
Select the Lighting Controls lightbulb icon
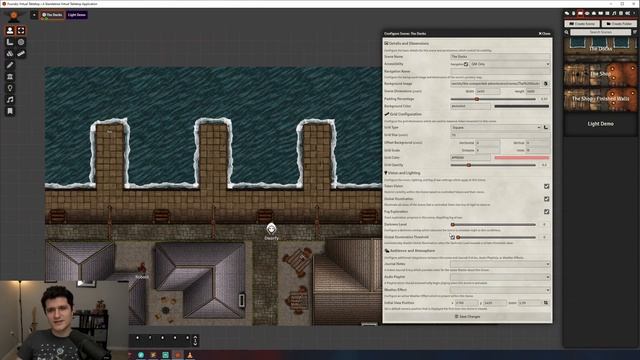tap(10, 88)
